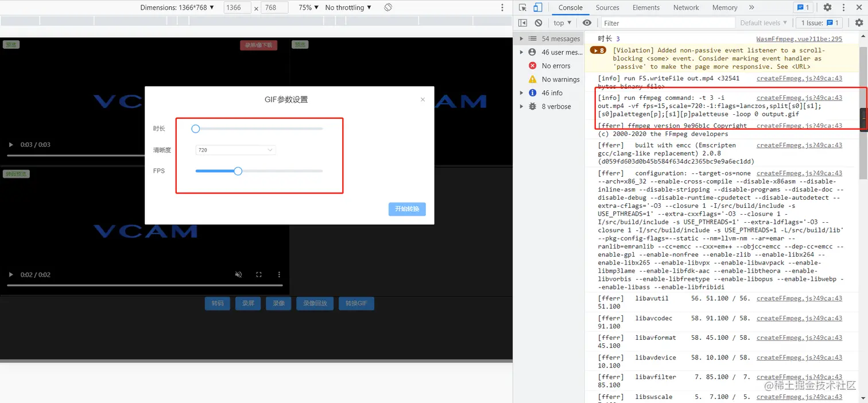Expand the 46 info group

click(x=521, y=93)
